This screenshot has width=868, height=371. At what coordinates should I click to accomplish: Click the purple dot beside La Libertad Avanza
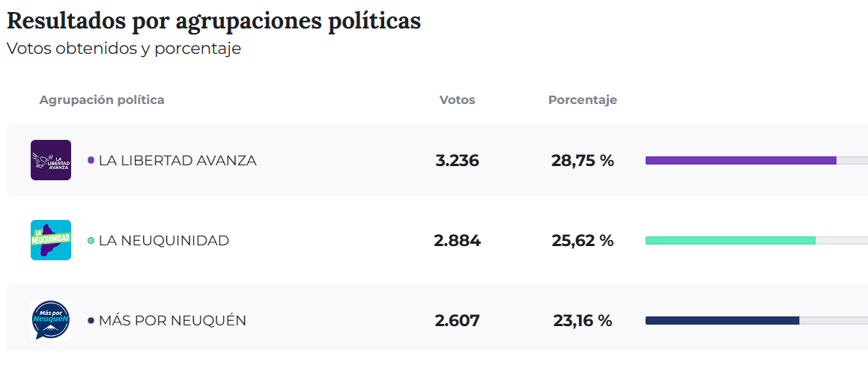[91, 160]
